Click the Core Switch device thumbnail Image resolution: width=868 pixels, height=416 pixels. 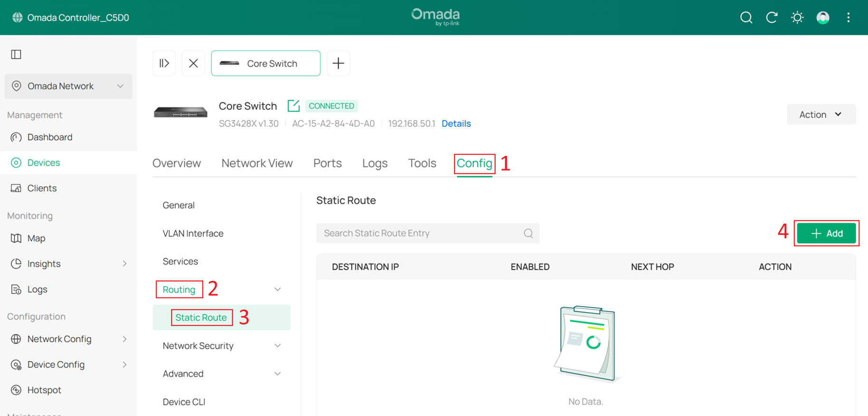180,113
